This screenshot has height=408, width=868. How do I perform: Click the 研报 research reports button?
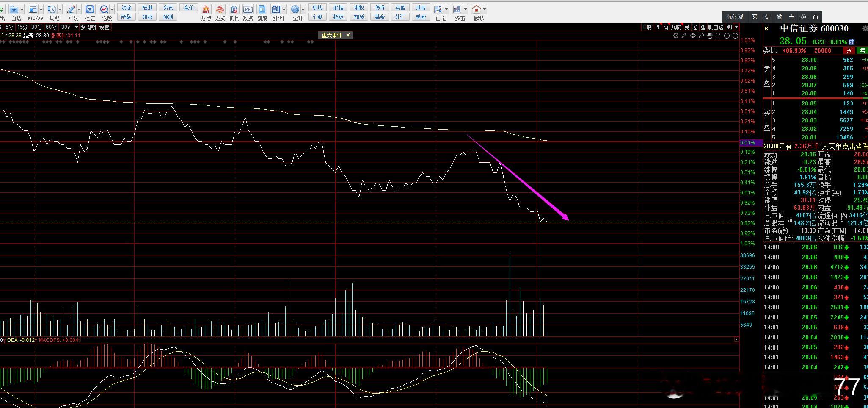147,17
